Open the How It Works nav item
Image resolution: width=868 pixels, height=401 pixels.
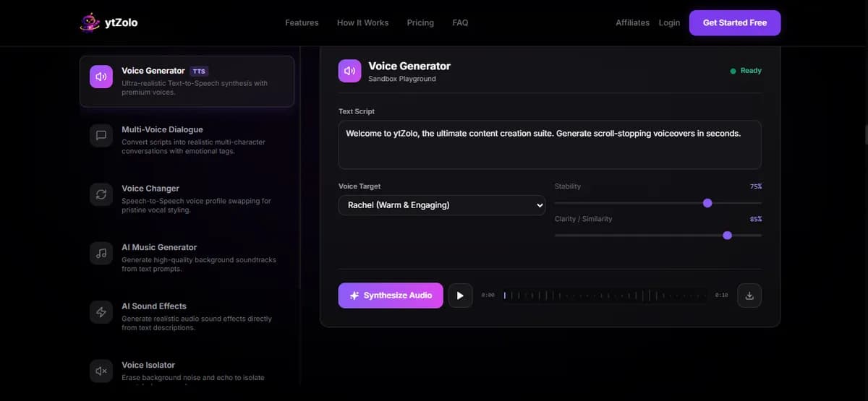click(362, 22)
